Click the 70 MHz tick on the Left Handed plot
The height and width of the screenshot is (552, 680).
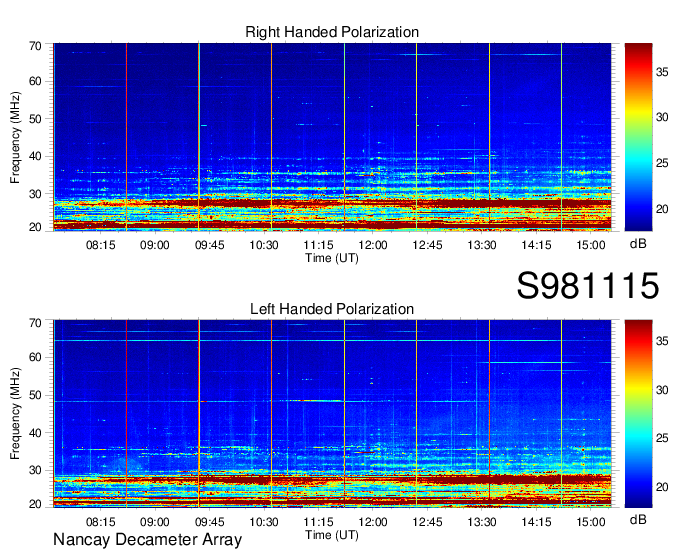[x=35, y=323]
